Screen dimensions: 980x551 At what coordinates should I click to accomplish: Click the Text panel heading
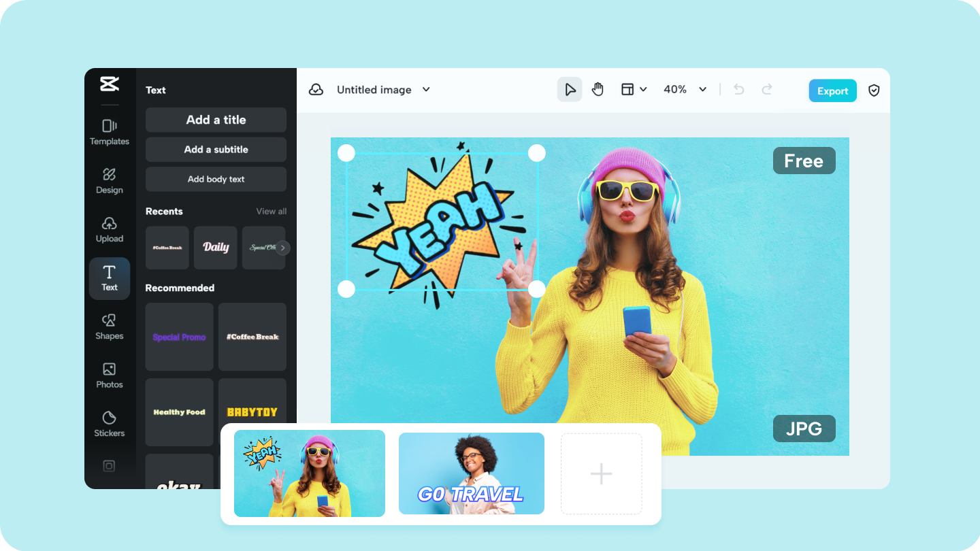(156, 90)
